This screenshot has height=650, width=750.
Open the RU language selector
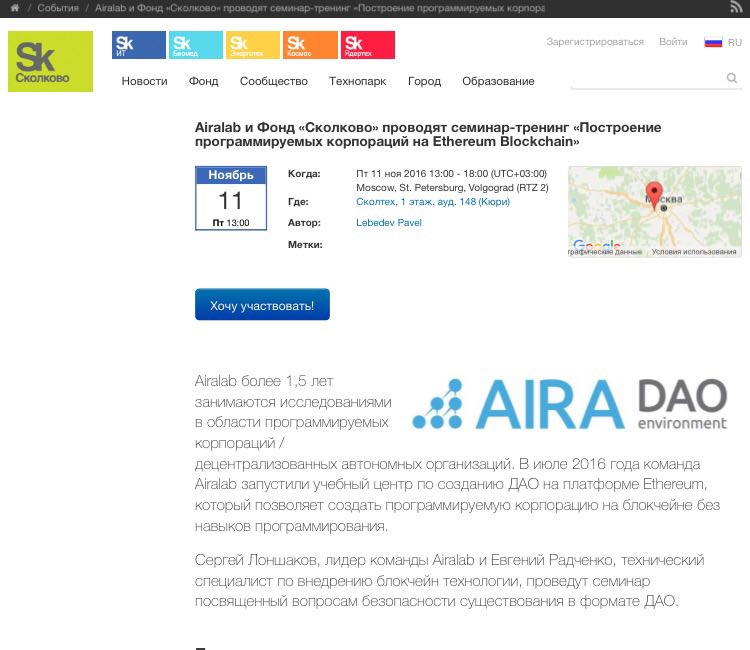coord(734,42)
